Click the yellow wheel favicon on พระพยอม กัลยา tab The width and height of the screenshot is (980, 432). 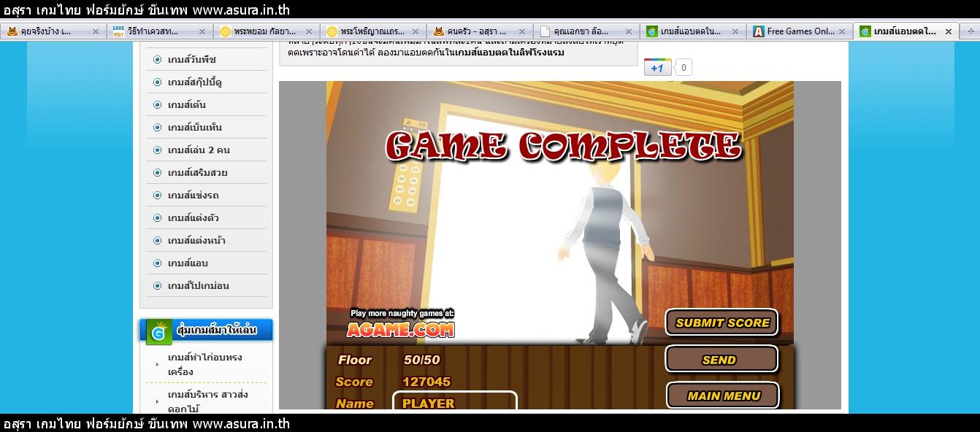click(x=226, y=31)
